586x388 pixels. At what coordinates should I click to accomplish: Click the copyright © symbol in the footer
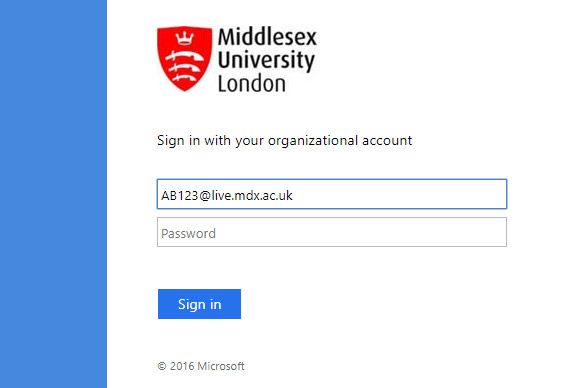point(162,366)
